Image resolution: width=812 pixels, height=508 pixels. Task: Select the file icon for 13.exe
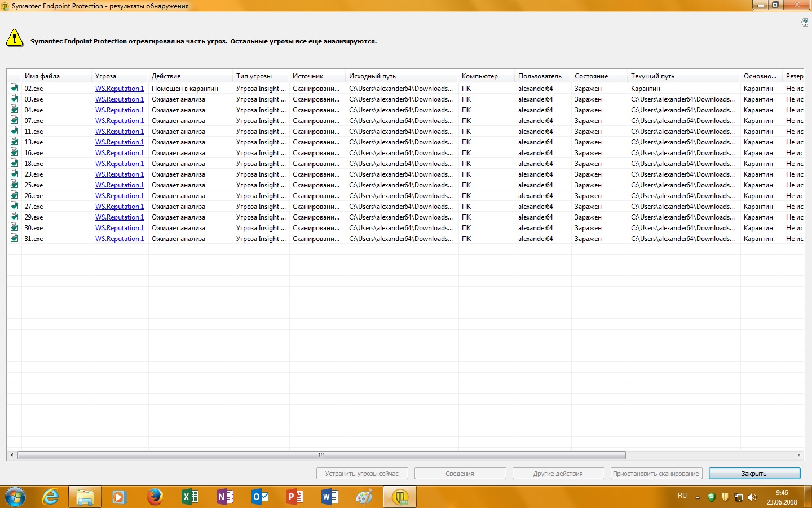(x=14, y=142)
